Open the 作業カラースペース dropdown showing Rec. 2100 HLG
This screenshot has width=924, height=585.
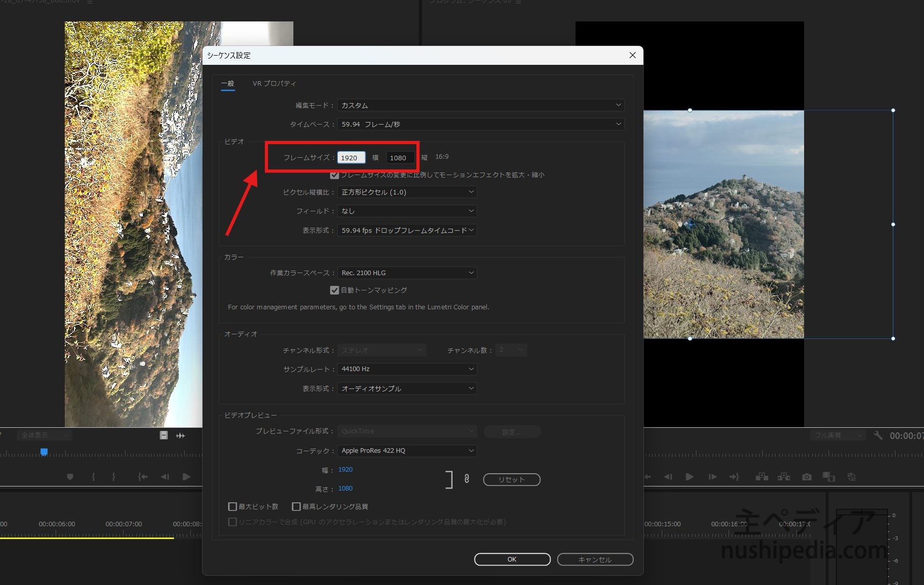click(407, 273)
